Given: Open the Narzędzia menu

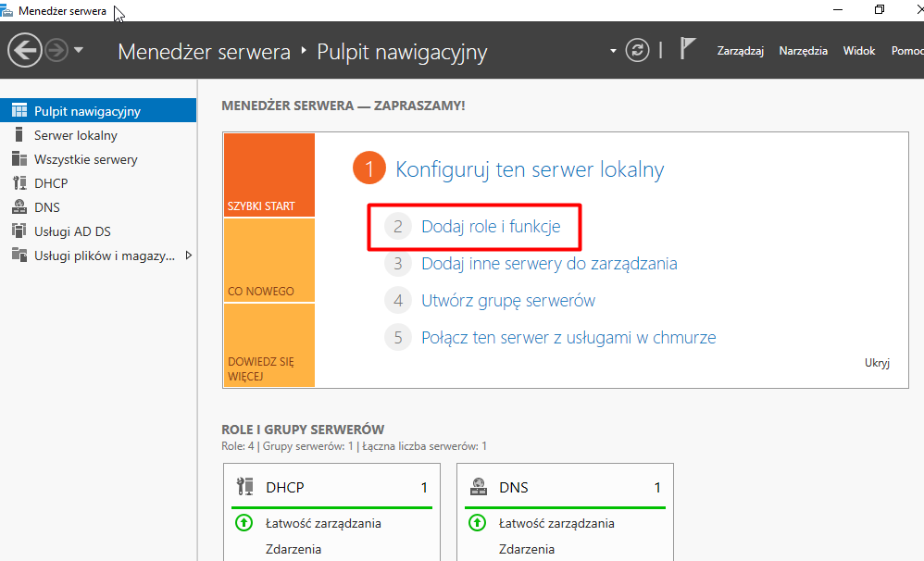Looking at the screenshot, I should coord(803,51).
